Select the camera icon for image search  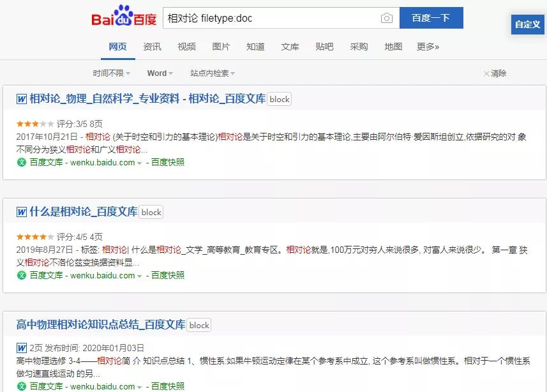pyautogui.click(x=386, y=19)
